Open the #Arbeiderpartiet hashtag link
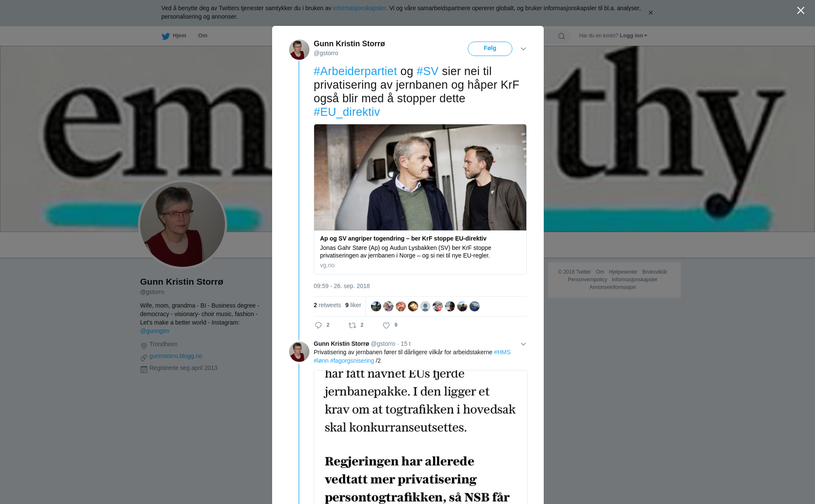 355,71
